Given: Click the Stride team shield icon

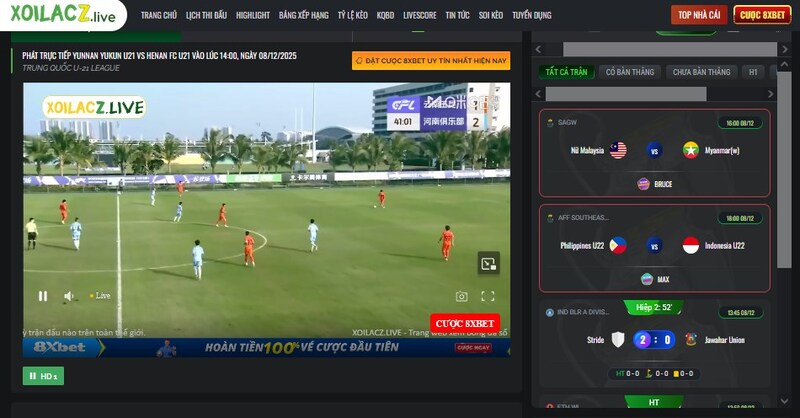Looking at the screenshot, I should click(618, 340).
